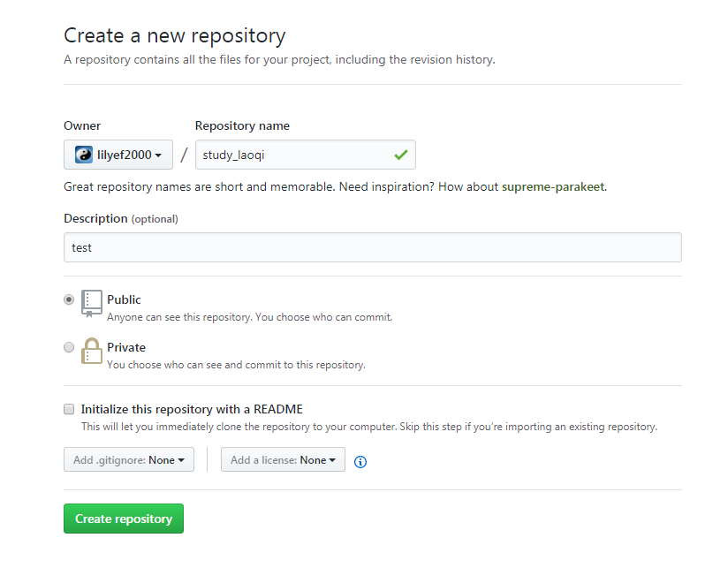Click the Public option label
This screenshot has width=728, height=568.
[124, 299]
